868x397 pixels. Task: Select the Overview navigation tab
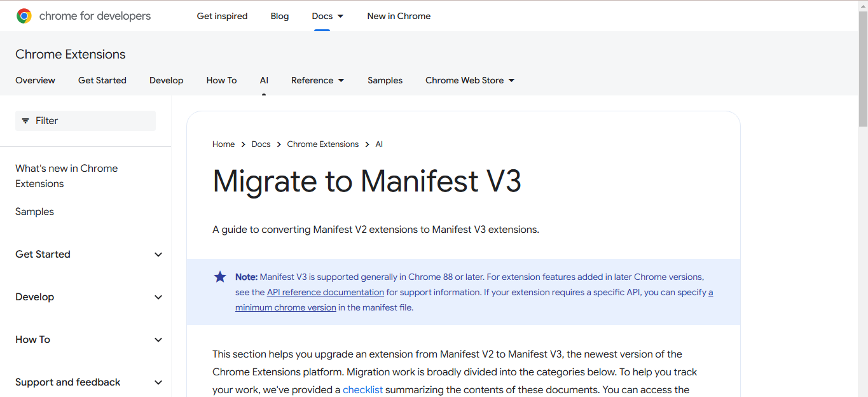[35, 80]
